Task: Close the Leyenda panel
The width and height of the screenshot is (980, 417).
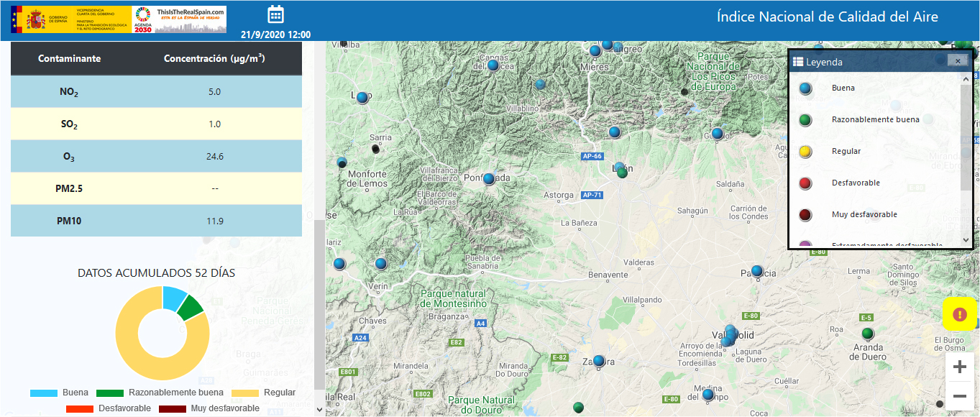Action: [958, 61]
